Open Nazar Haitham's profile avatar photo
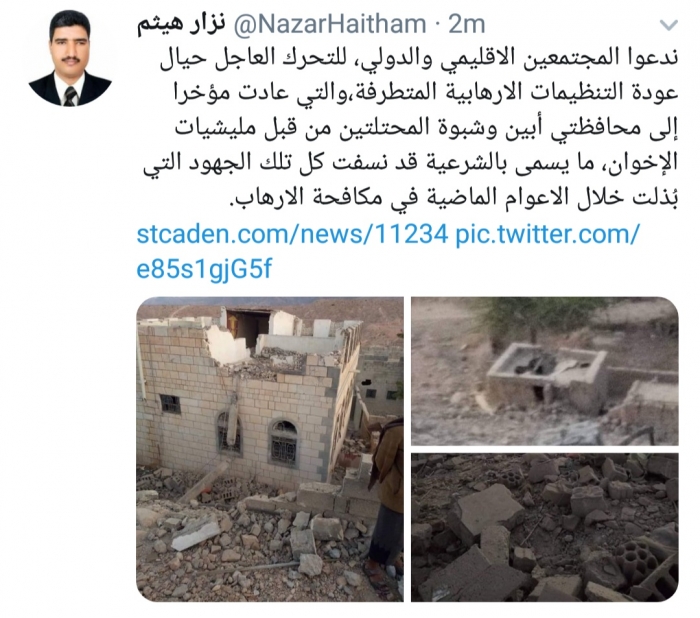This screenshot has width=700, height=618. [70, 58]
